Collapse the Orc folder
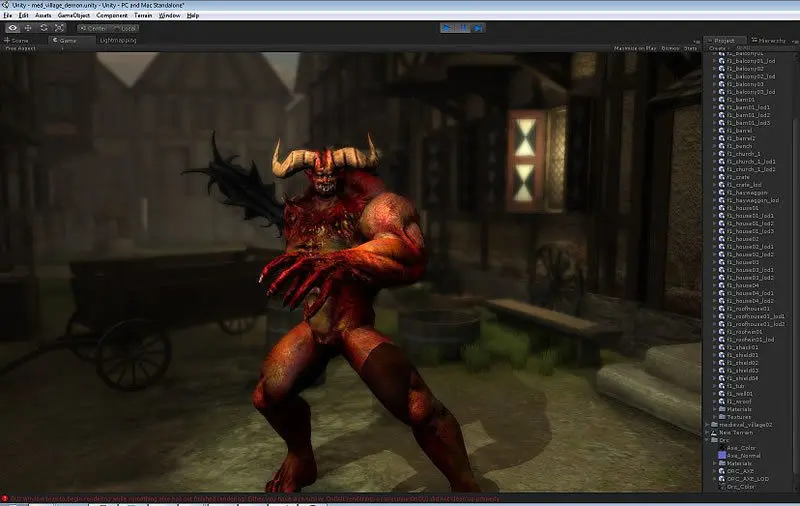 point(707,440)
